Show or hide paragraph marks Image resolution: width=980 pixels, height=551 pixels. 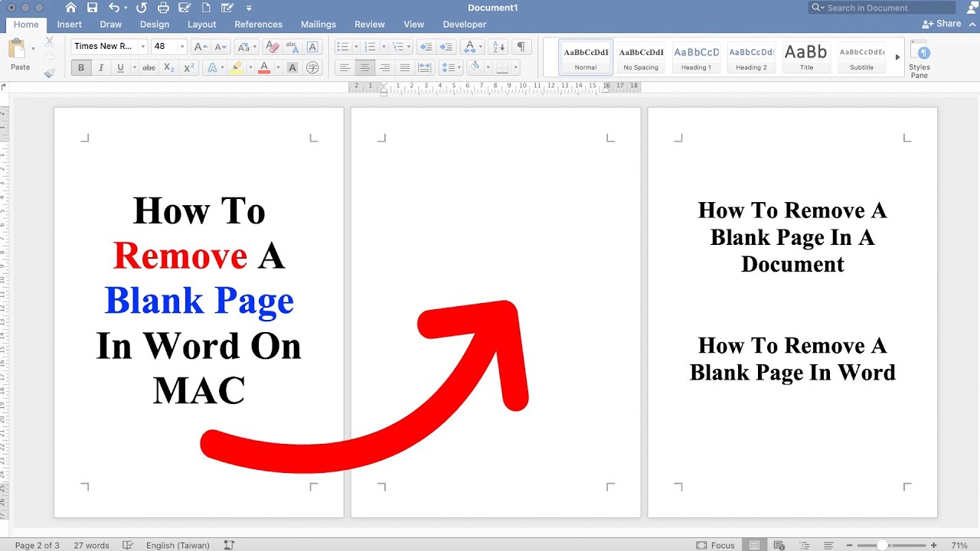[521, 47]
